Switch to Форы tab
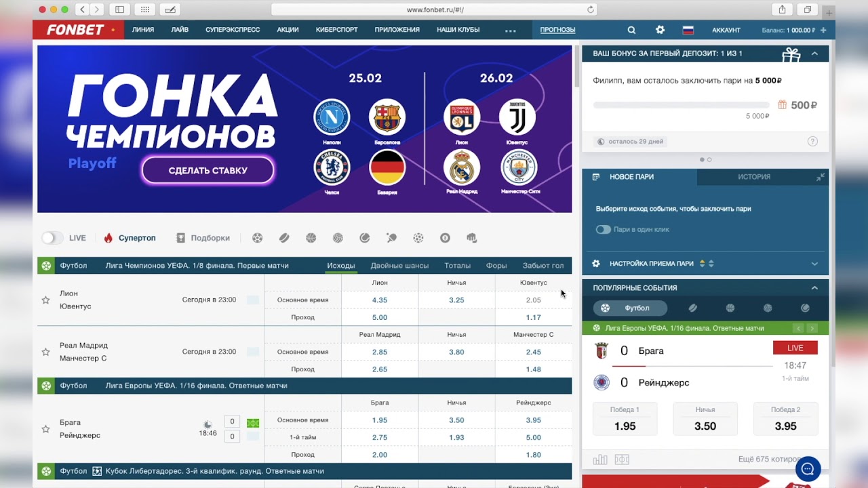 click(497, 266)
